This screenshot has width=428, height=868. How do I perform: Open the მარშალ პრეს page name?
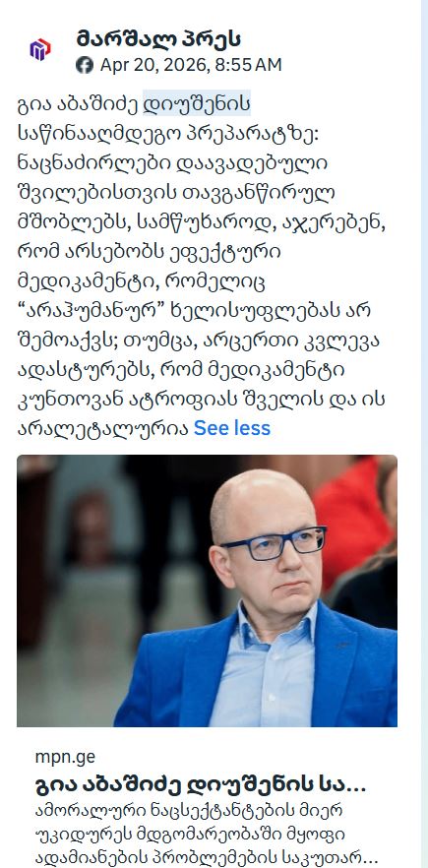coord(158,39)
